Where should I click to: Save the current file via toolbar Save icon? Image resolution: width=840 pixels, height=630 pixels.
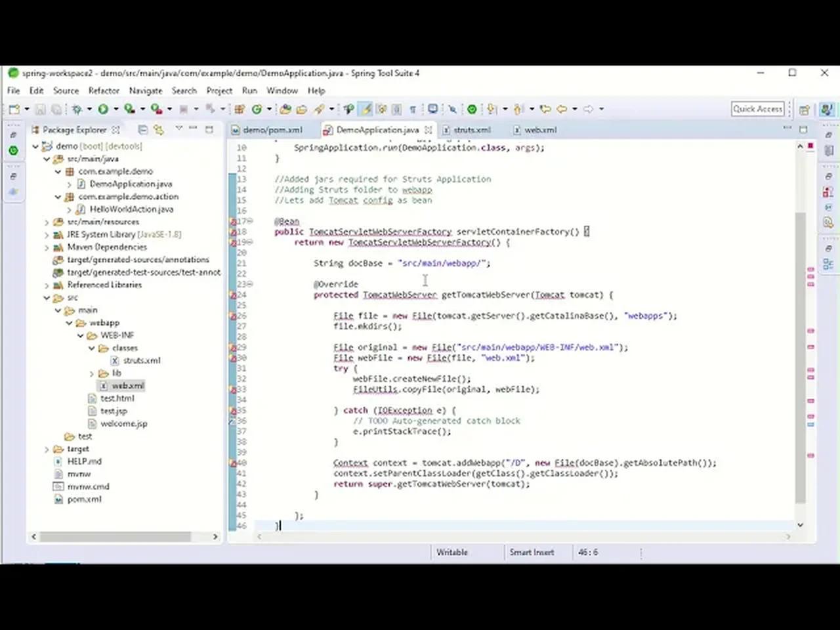(x=39, y=109)
